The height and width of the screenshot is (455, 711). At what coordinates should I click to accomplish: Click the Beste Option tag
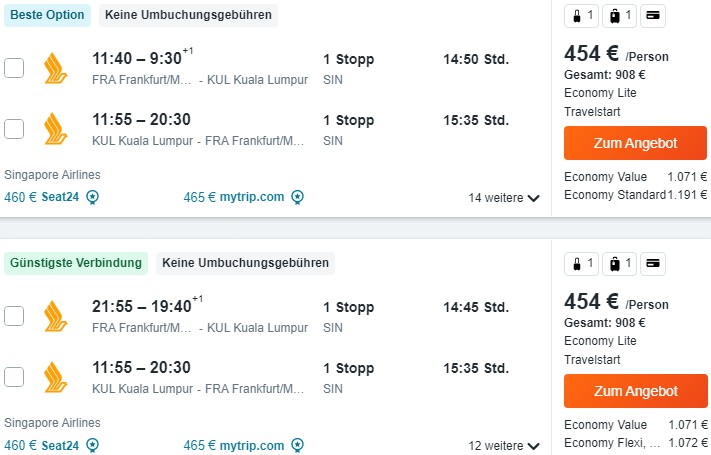47,15
